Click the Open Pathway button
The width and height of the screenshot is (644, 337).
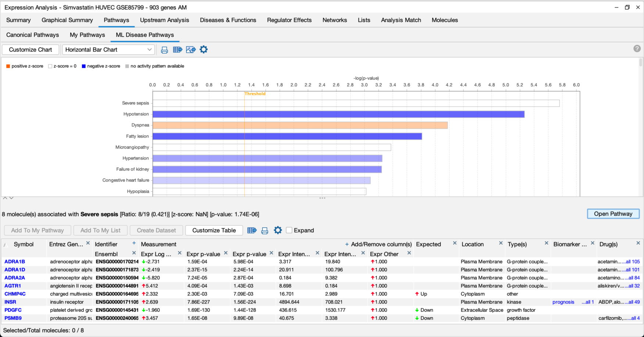(613, 214)
